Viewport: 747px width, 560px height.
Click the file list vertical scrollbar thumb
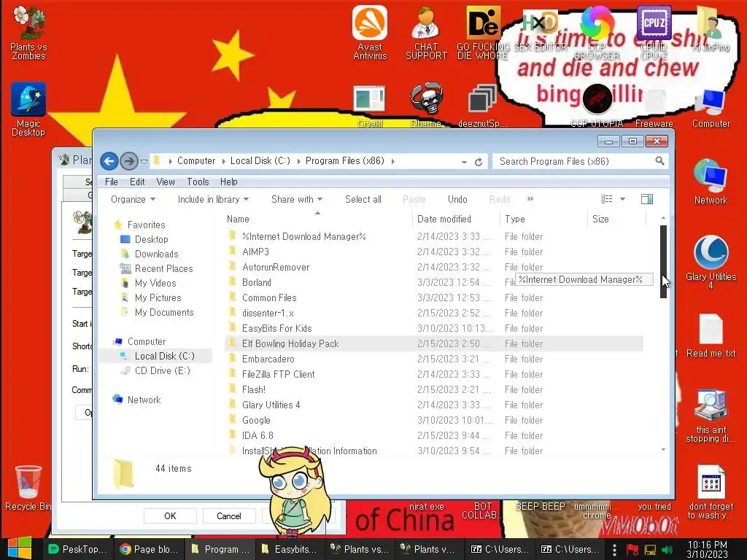pyautogui.click(x=663, y=262)
